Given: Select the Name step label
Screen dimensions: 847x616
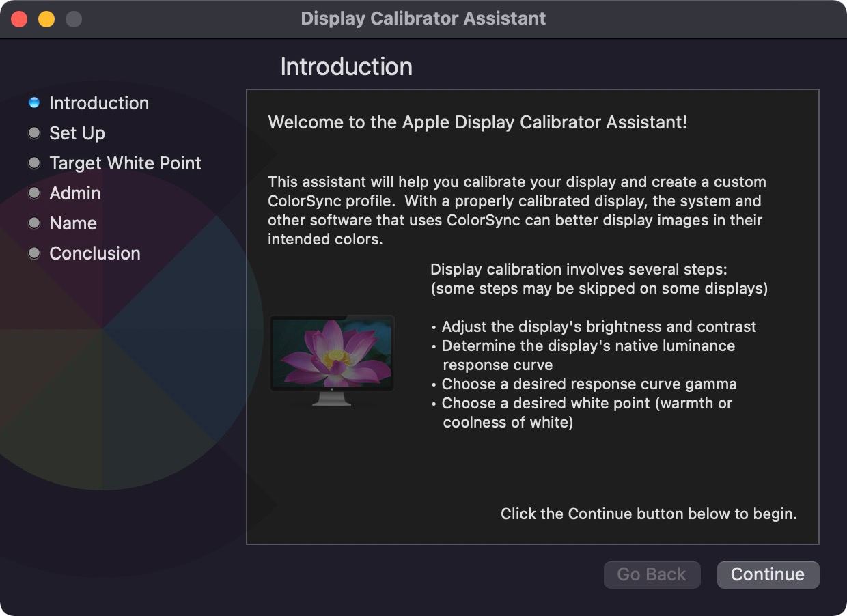Looking at the screenshot, I should pyautogui.click(x=73, y=223).
